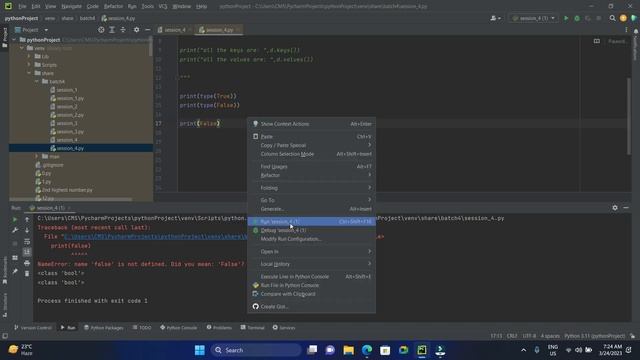Choose Column Selection Mode in context menu
The height and width of the screenshot is (360, 640).
pyautogui.click(x=311, y=154)
